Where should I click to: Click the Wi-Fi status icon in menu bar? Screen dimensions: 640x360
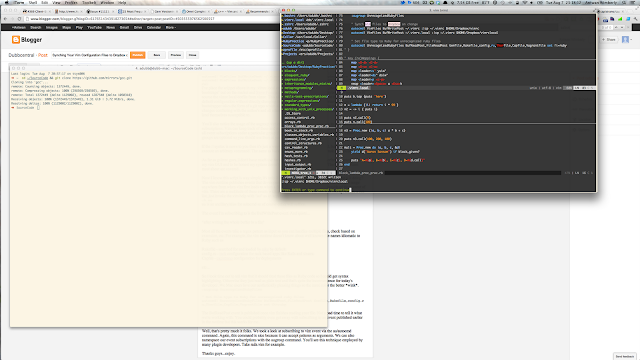[x=525, y=2]
